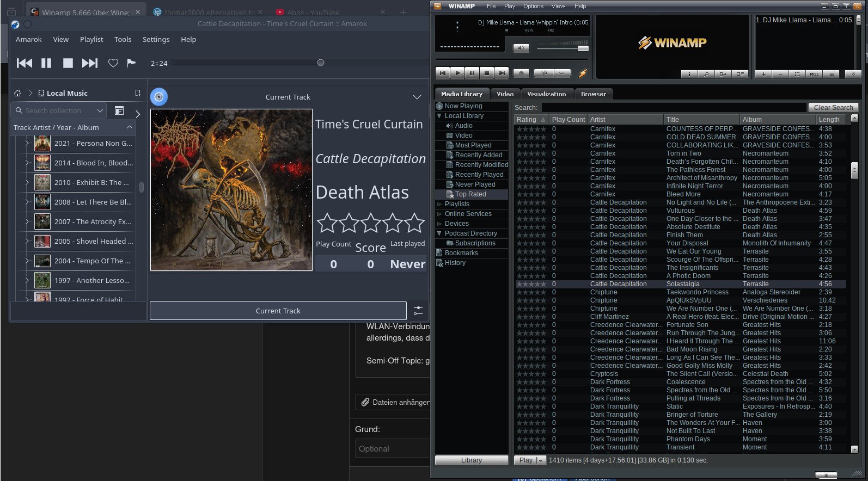This screenshot has height=481, width=868.
Task: Collapse Local Library tree in Winamp
Action: click(439, 116)
